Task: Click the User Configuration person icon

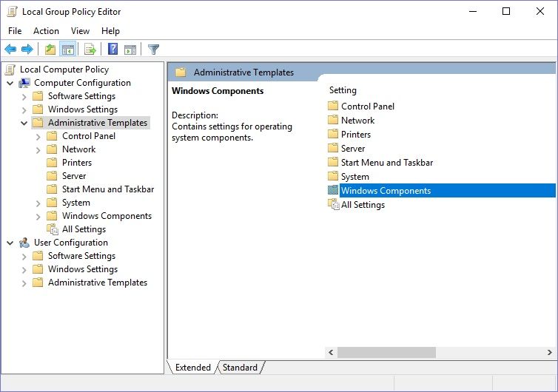Action: click(x=24, y=243)
